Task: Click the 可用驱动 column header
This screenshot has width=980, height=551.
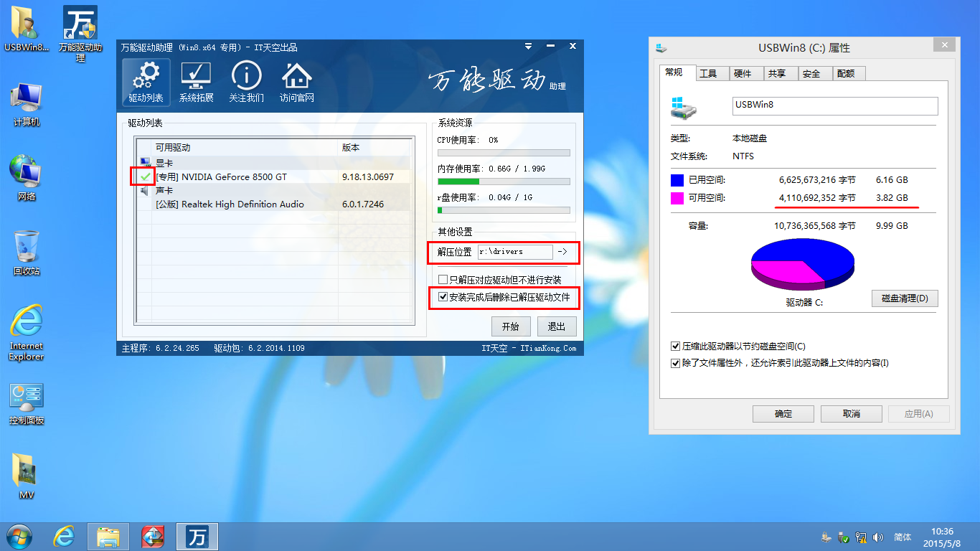Action: (x=245, y=147)
